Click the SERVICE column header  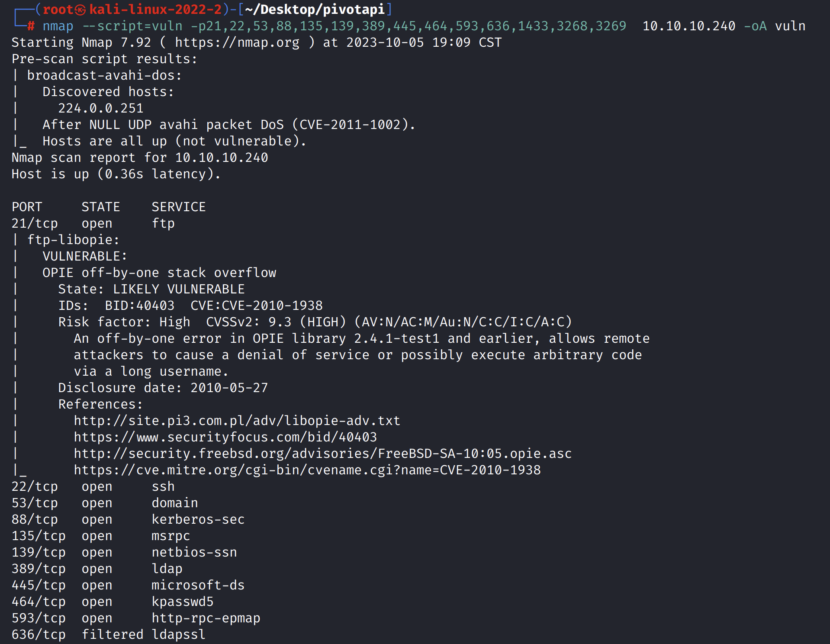coord(178,207)
